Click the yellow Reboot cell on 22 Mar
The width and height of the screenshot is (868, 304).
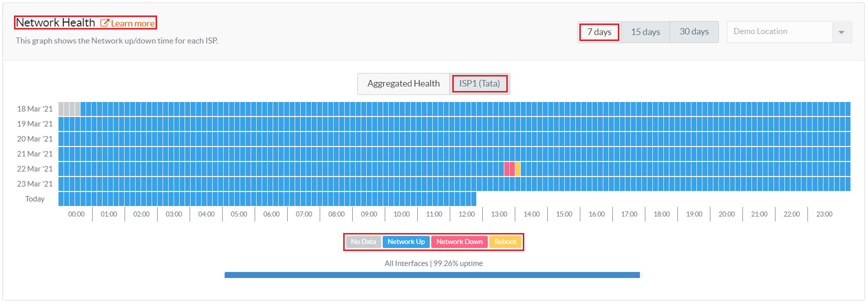518,169
